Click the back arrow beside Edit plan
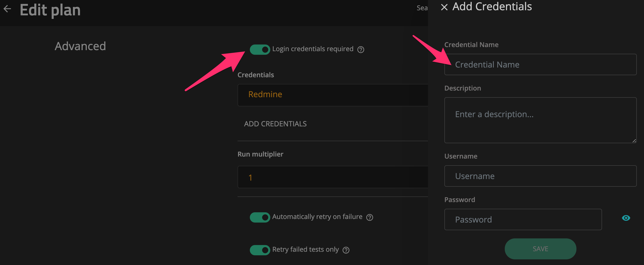This screenshot has width=644, height=265. click(x=7, y=9)
